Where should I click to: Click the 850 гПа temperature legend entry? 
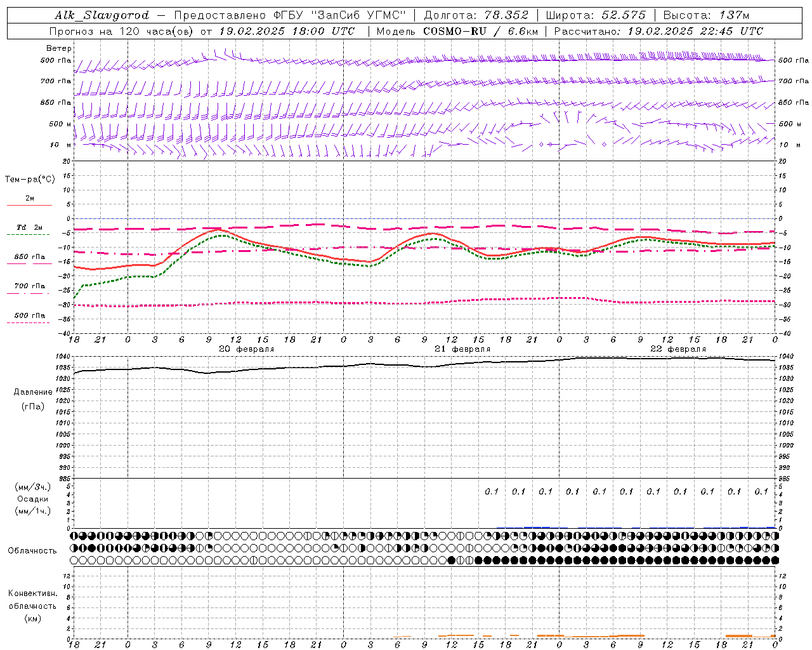[x=30, y=257]
